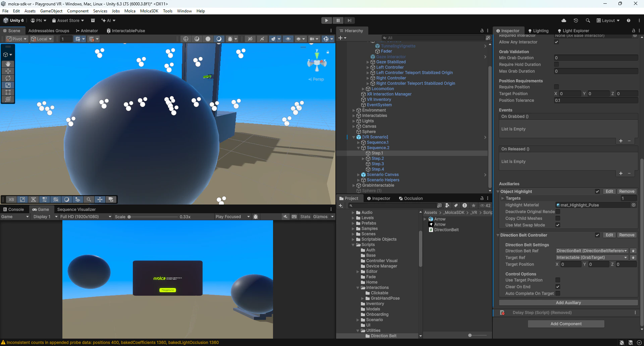644x346 pixels.
Task: Enable Require Position checkbox
Action: coord(556,87)
